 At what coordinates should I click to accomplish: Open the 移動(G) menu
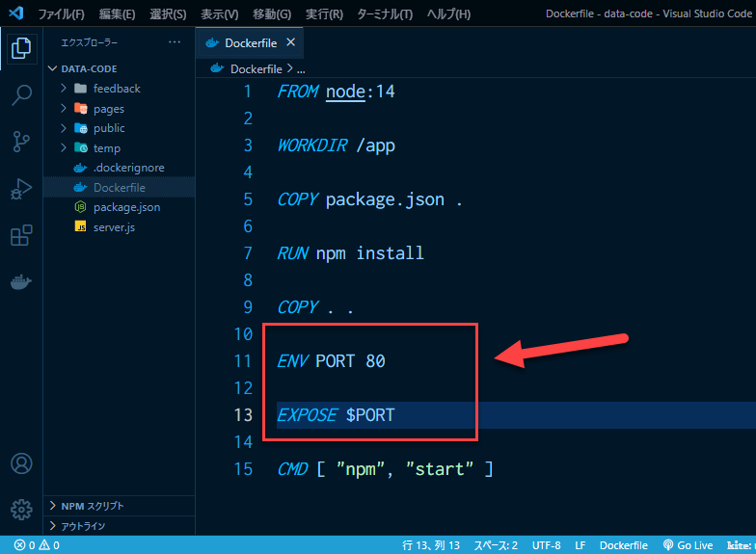pos(272,13)
